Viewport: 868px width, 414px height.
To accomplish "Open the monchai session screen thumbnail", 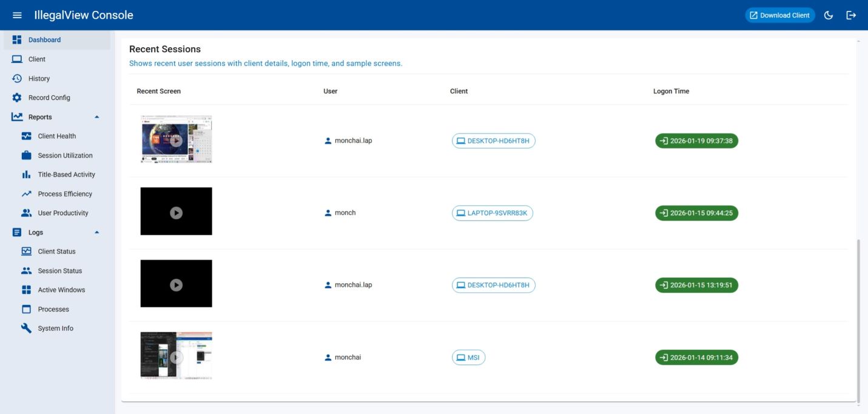I will pyautogui.click(x=176, y=357).
